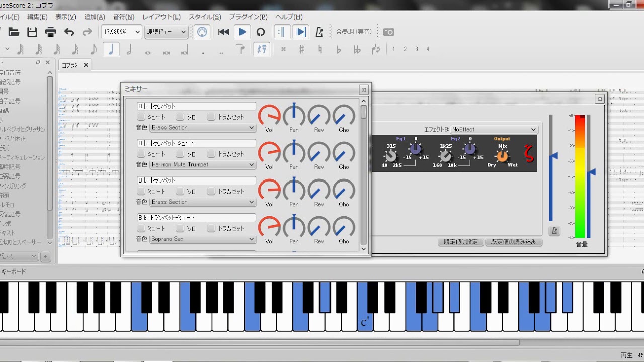Click the 既定値の読み込み button
This screenshot has width=644, height=362.
513,242
